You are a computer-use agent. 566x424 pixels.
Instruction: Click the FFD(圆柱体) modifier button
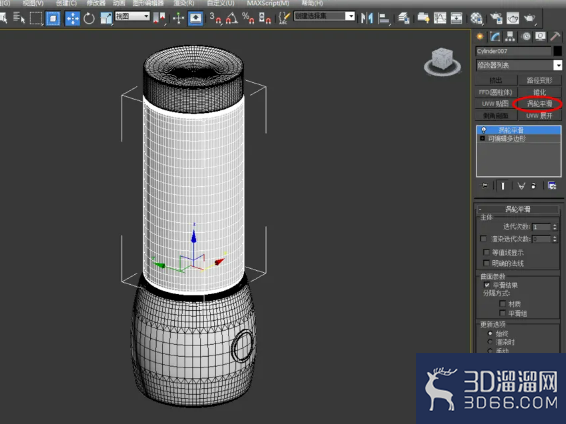496,92
